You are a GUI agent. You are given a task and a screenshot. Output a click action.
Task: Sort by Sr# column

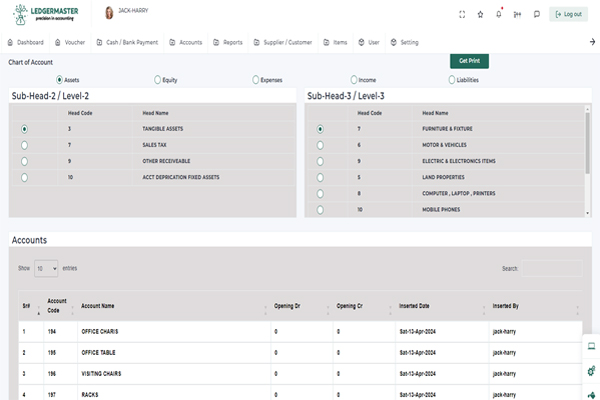coord(31,306)
